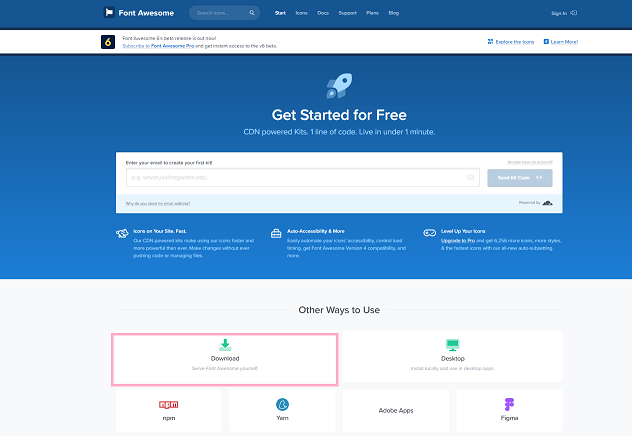Open the Download card

click(225, 359)
